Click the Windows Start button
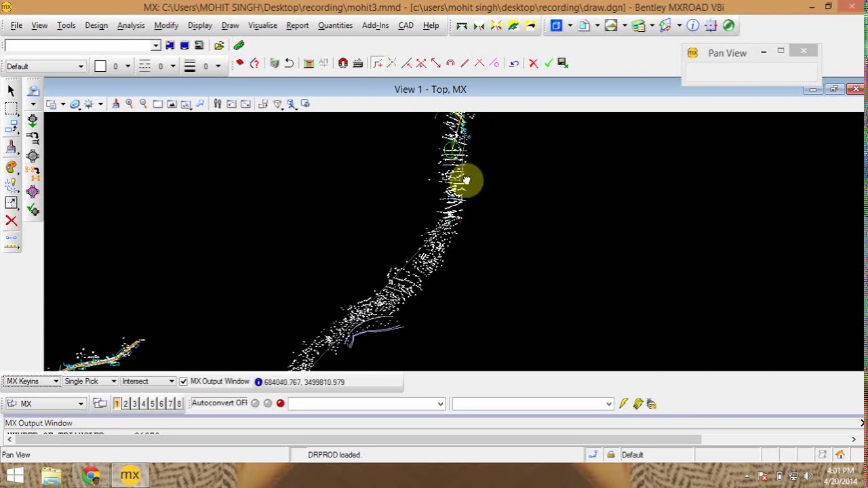Screen dimensions: 868x488 [x=14, y=475]
